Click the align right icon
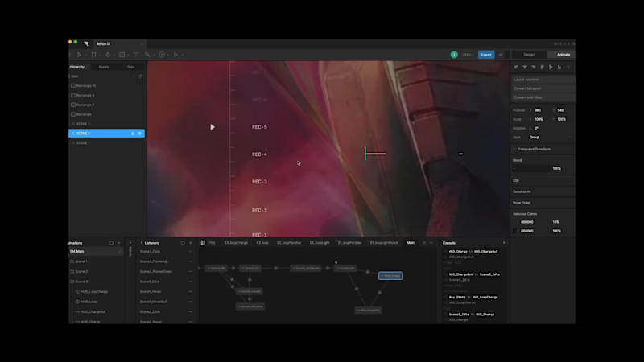The height and width of the screenshot is (362, 644). [x=534, y=67]
